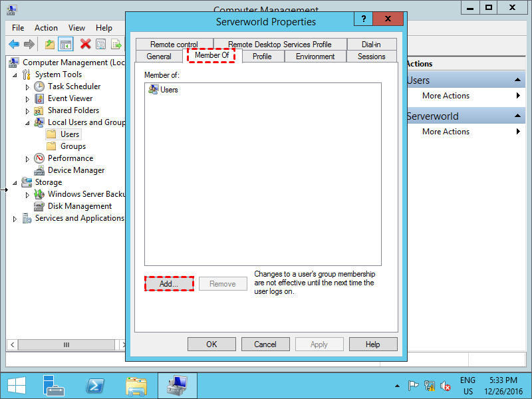Image resolution: width=532 pixels, height=399 pixels.
Task: Expand the Event Viewer node
Action: [x=27, y=99]
